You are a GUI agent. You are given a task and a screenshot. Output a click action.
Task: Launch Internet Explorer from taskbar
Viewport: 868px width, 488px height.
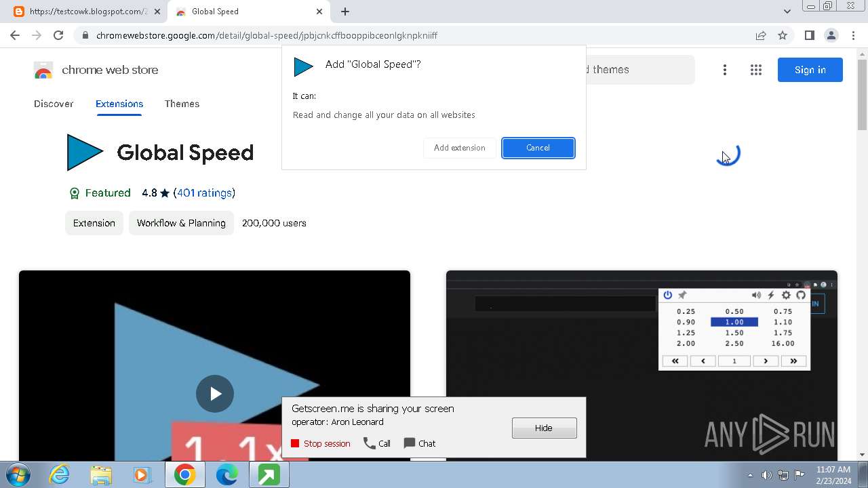[60, 475]
